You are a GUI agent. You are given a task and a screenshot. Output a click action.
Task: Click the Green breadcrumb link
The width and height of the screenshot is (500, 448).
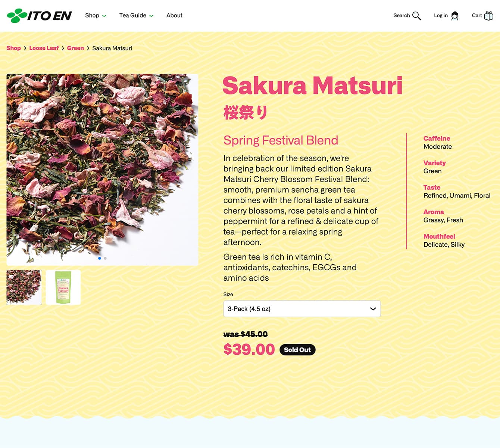click(75, 48)
